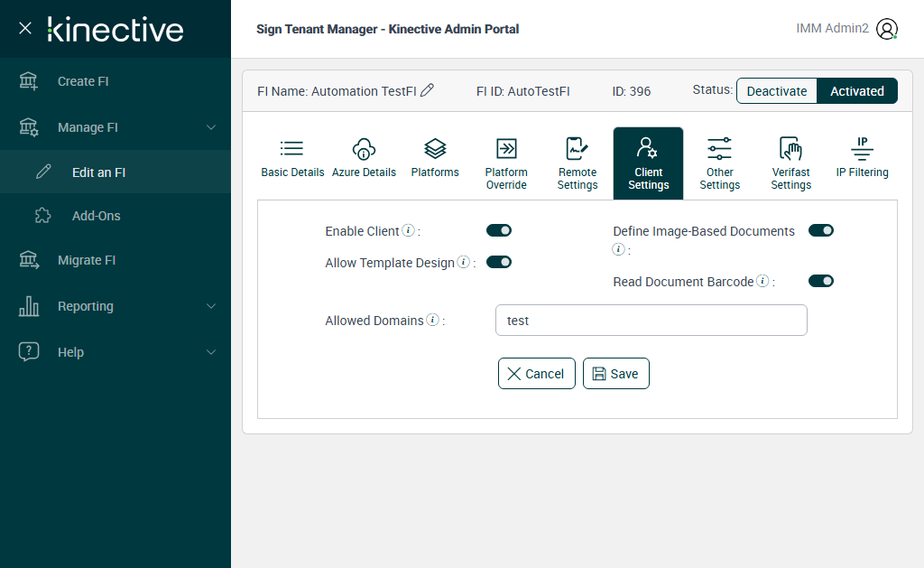The width and height of the screenshot is (924, 568).
Task: Click the 'ID: 396' text
Action: point(631,91)
